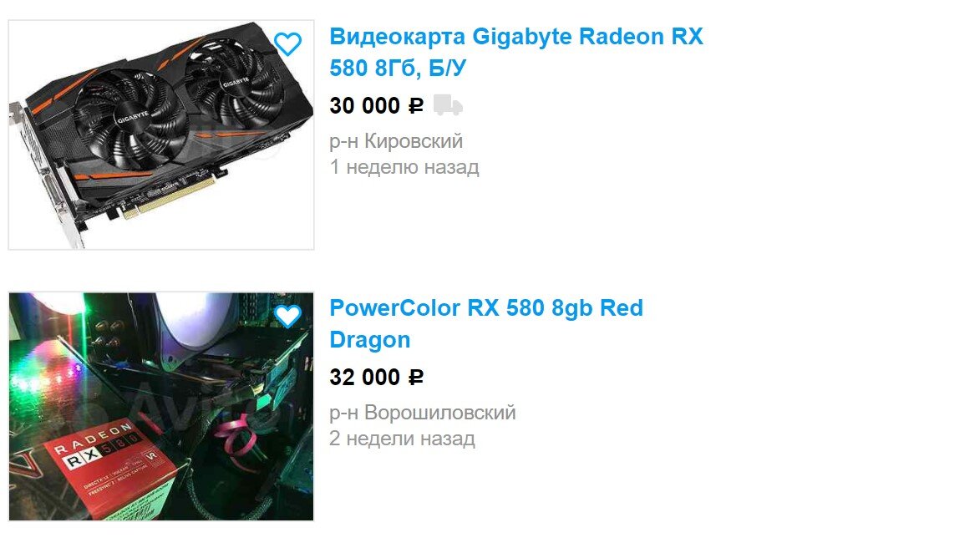
Task: Click the 30 000 price text
Action: click(x=364, y=105)
